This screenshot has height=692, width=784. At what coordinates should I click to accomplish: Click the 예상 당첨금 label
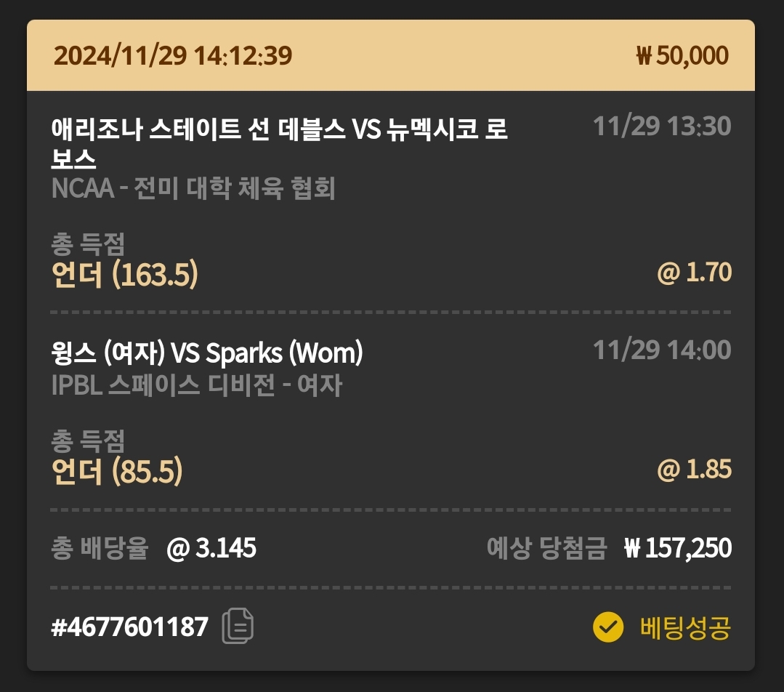[546, 548]
